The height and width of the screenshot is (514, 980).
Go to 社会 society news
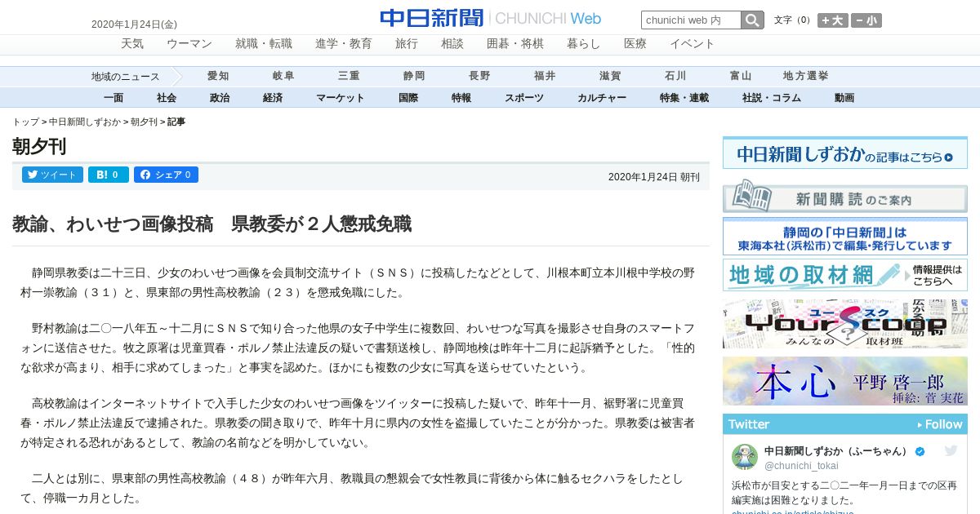(x=167, y=98)
